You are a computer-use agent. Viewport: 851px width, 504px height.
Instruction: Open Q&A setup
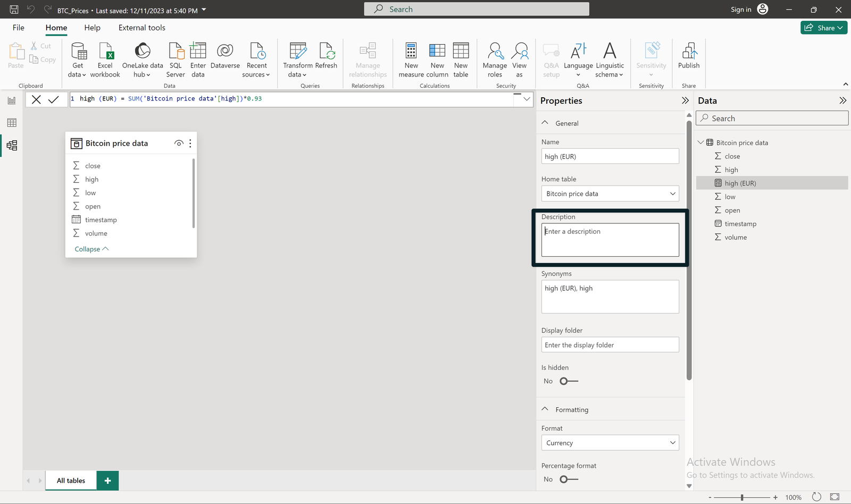pyautogui.click(x=551, y=58)
